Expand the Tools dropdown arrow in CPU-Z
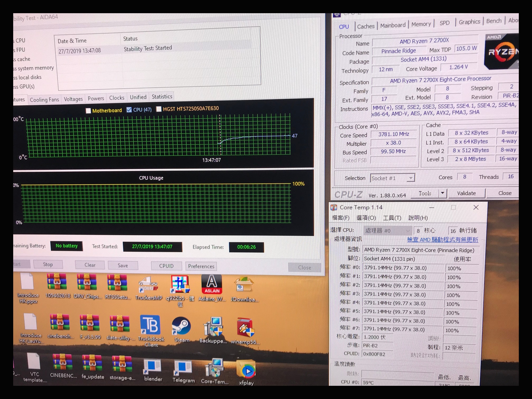532x399 pixels. coord(443,193)
